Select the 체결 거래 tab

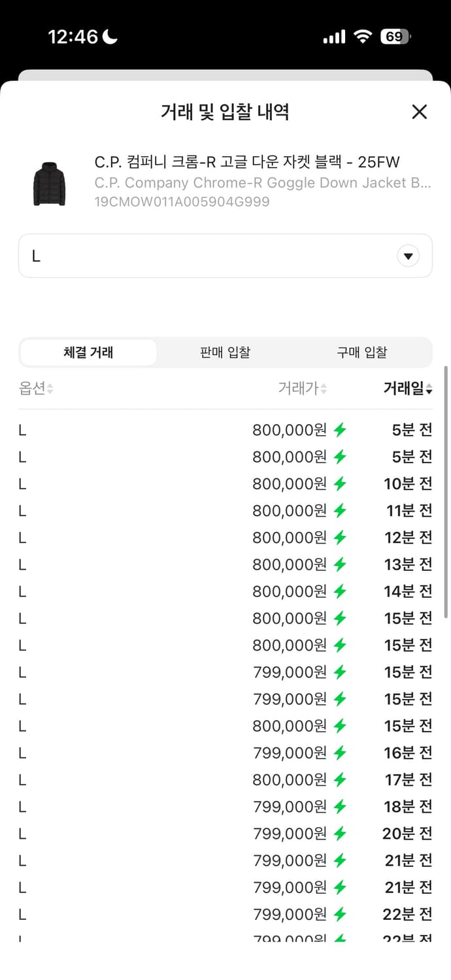point(88,351)
